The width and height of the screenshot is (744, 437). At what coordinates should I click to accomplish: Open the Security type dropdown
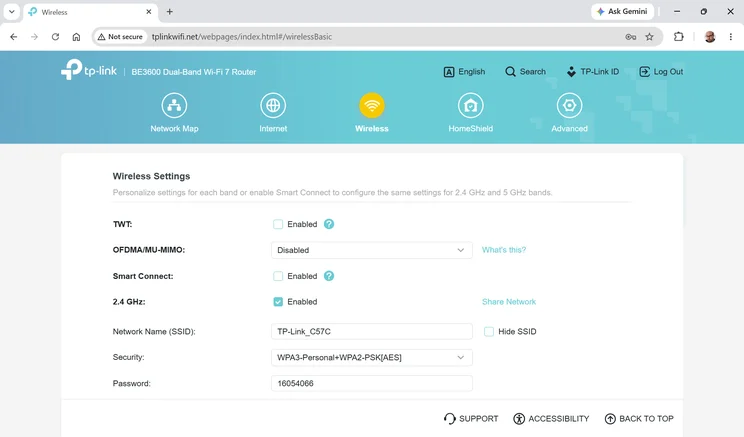372,357
